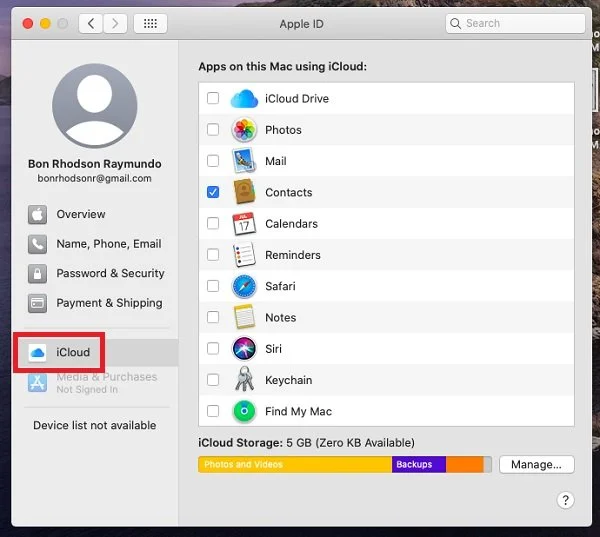Screen dimensions: 600x537
Task: Click the Notes notepad icon
Action: pyautogui.click(x=244, y=317)
